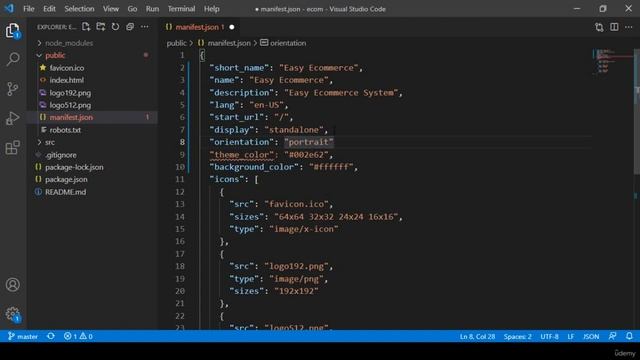Click the New File icon in Explorer
This screenshot has height=360, width=640.
pos(86,27)
